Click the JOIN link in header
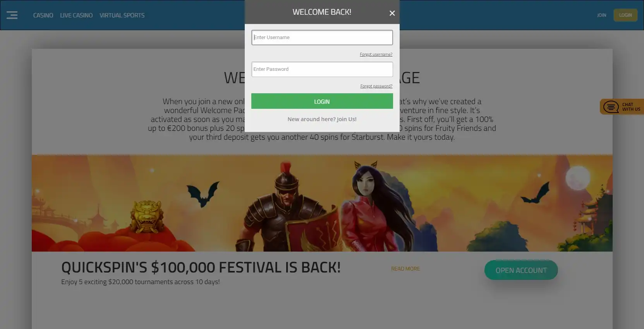The image size is (644, 329). [x=601, y=15]
